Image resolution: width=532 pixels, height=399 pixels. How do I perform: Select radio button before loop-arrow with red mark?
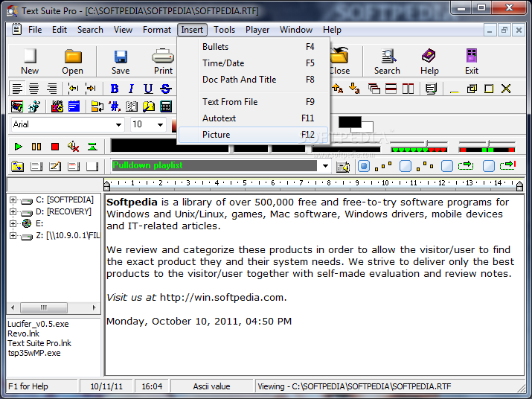pos(489,167)
